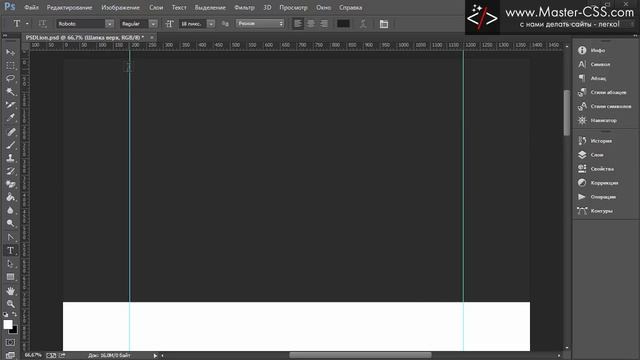Screen dimensions: 640x360
Task: Open the anti-aliasing method dropdown
Action: tap(260, 24)
